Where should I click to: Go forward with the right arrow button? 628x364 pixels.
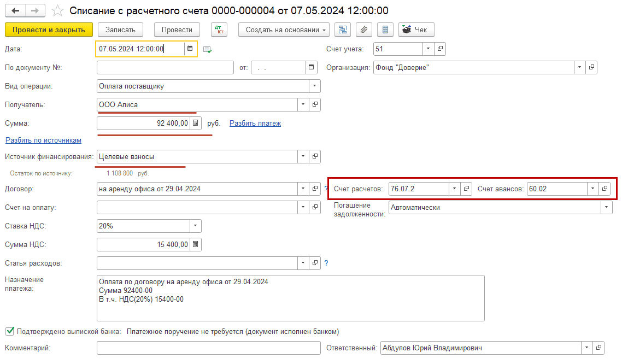(35, 10)
